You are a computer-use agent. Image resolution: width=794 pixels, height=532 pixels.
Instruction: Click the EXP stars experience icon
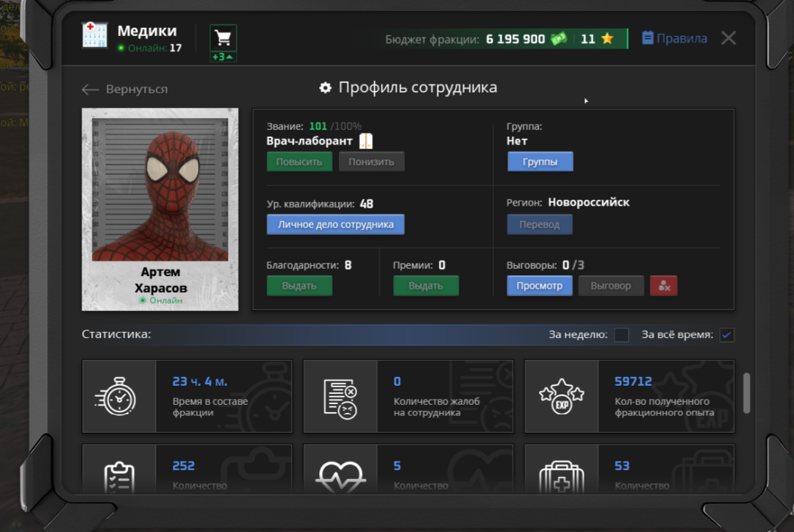(561, 396)
